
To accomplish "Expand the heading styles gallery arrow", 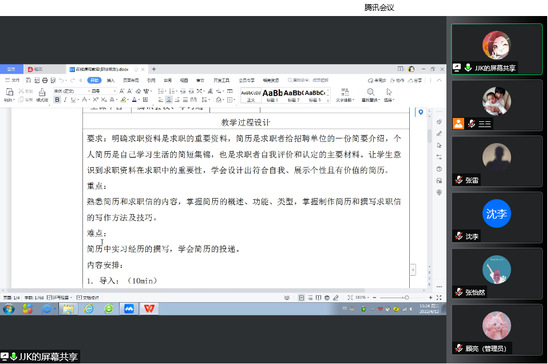I will coord(328,101).
